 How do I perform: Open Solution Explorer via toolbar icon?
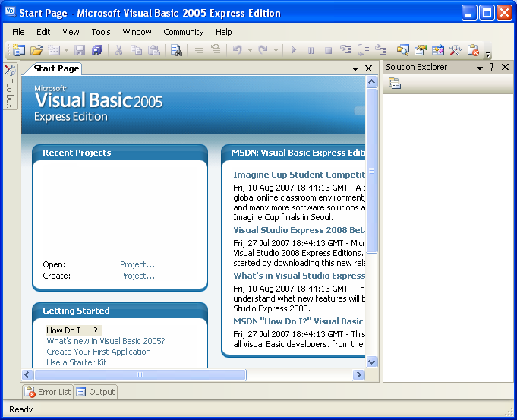[403, 50]
